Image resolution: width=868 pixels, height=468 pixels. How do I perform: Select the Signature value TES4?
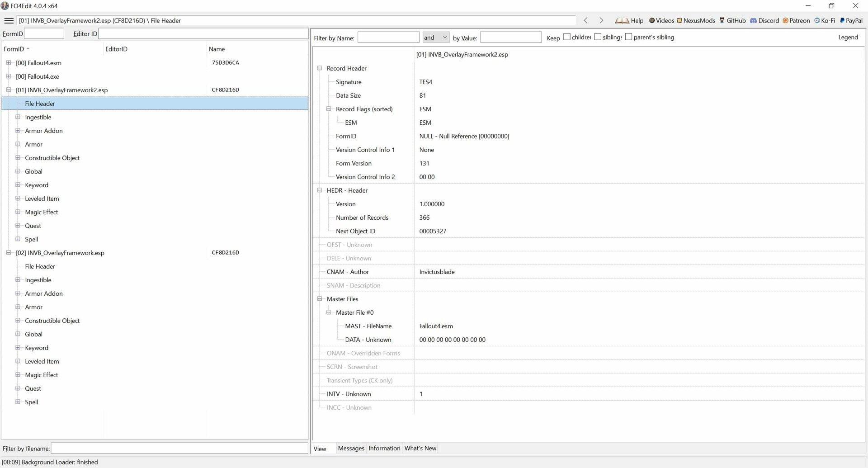click(x=425, y=82)
